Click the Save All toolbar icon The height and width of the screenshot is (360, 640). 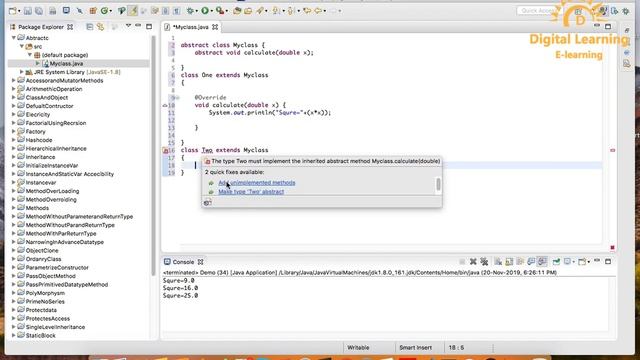click(x=39, y=11)
